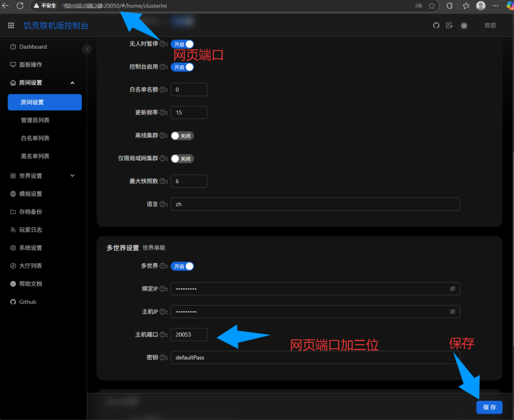Click the help icon next to 主机端口
The image size is (514, 420).
[163, 335]
